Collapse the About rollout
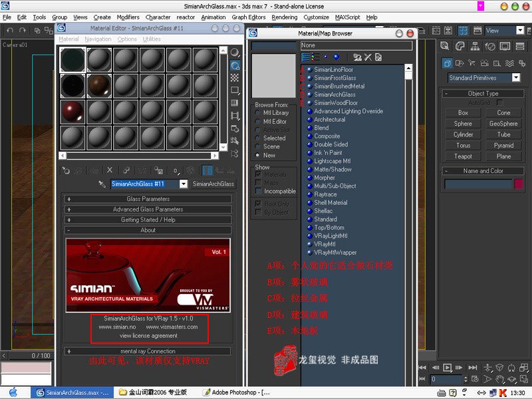This screenshot has height=399, width=532. (x=148, y=230)
